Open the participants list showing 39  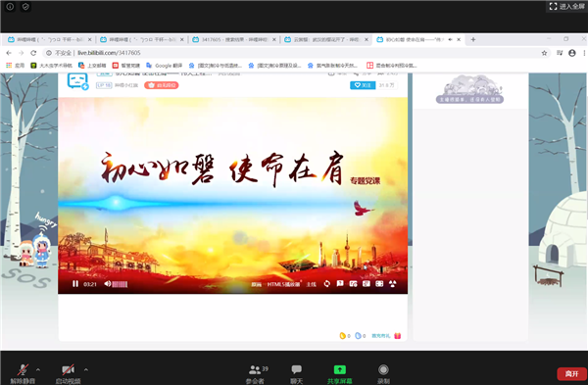[x=257, y=373]
